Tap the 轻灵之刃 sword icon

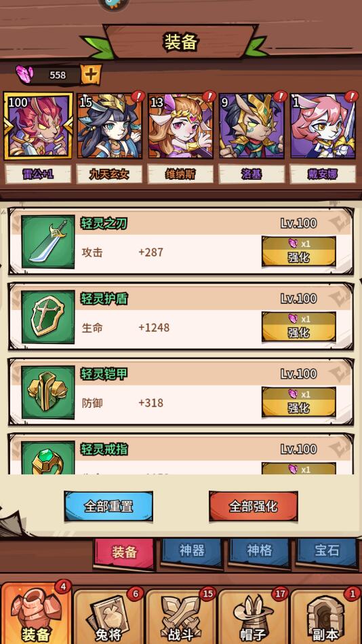(48, 242)
